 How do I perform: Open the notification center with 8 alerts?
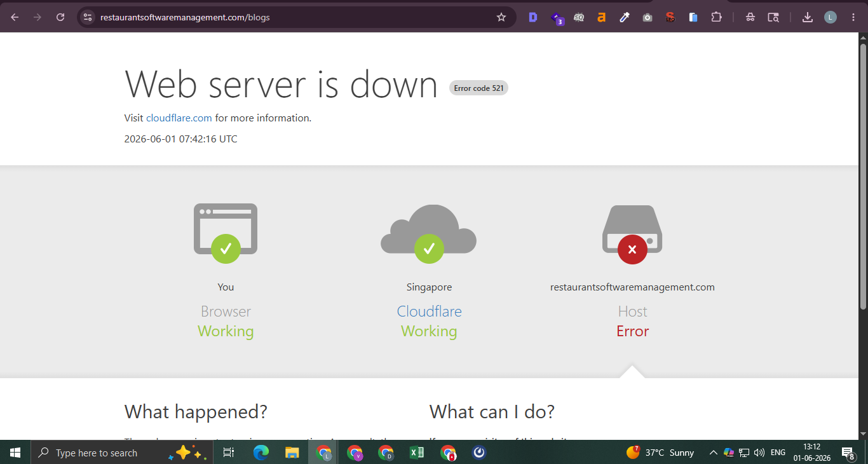click(848, 453)
